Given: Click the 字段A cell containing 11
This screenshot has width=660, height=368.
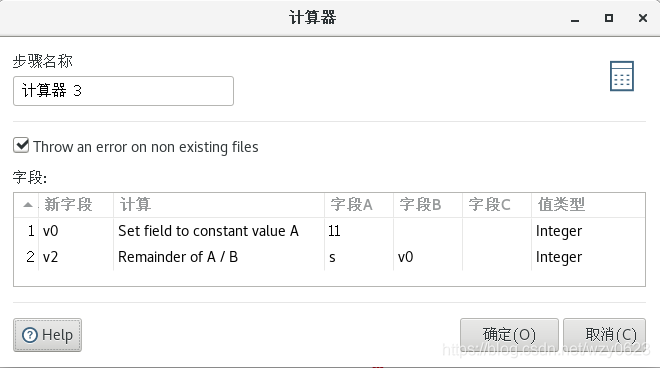Looking at the screenshot, I should tap(359, 231).
